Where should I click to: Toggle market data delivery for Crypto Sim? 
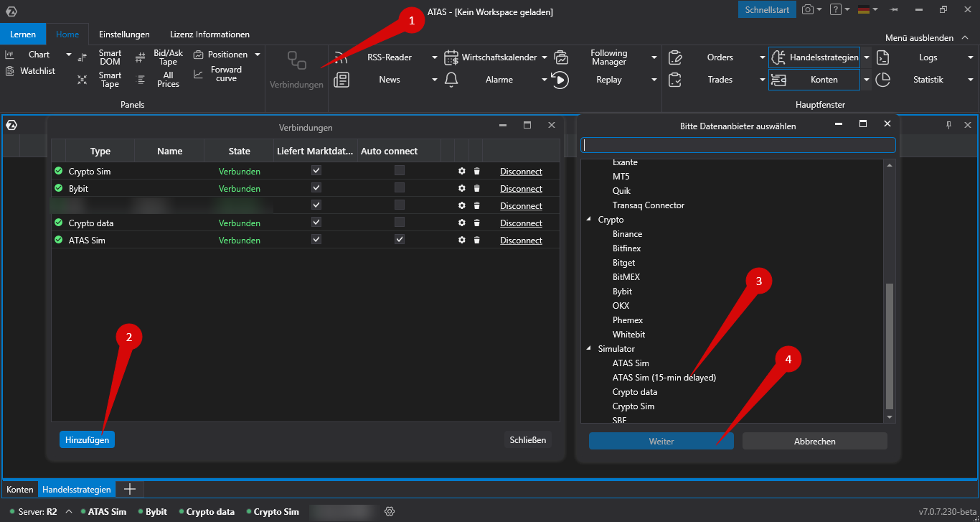(316, 171)
